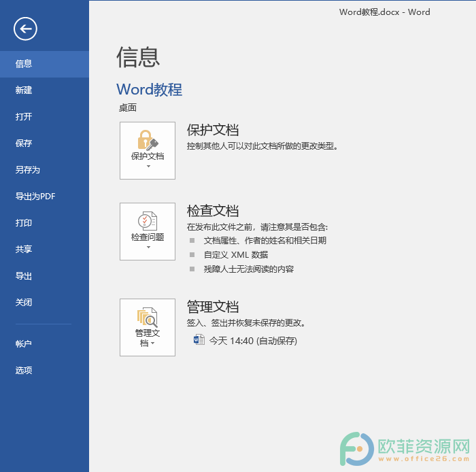
Task: Select the 信息 menu item
Action: (45, 64)
